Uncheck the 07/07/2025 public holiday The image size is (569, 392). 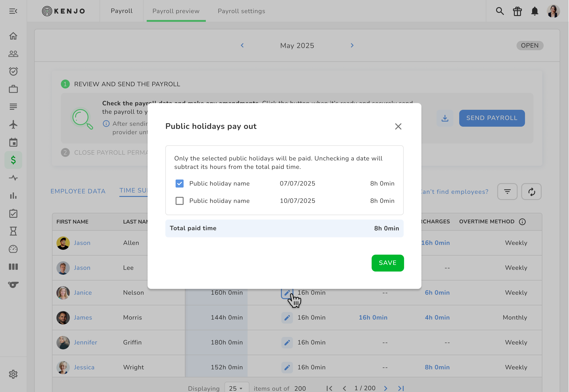pos(179,184)
